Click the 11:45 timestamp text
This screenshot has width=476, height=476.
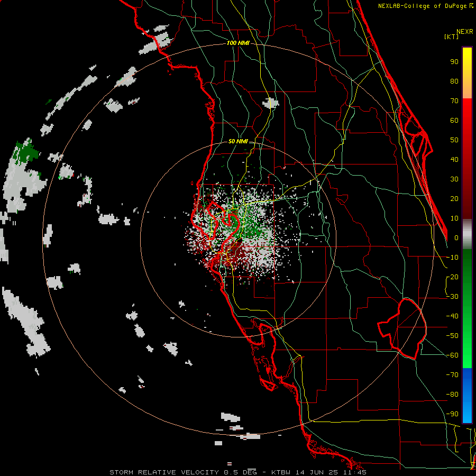(x=354, y=472)
